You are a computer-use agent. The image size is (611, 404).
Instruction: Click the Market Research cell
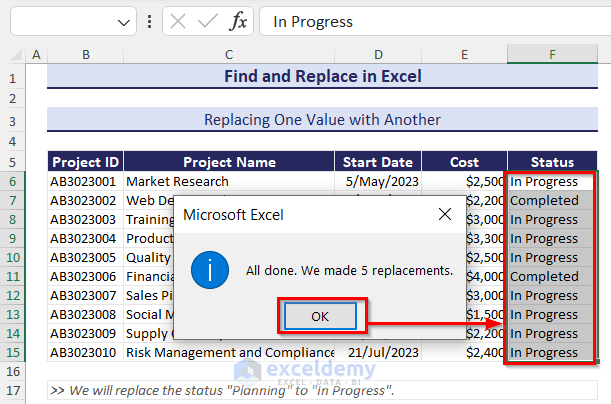click(178, 182)
